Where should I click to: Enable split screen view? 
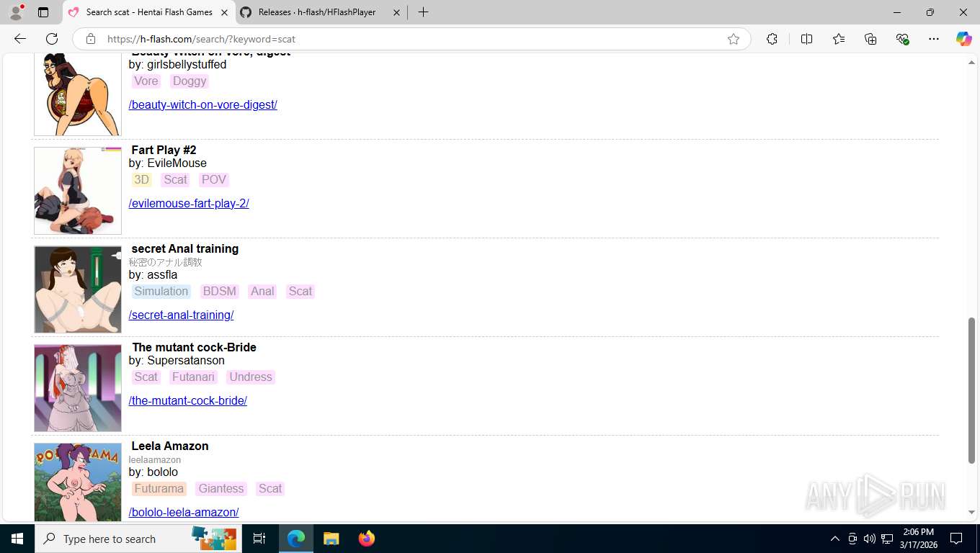pyautogui.click(x=806, y=39)
